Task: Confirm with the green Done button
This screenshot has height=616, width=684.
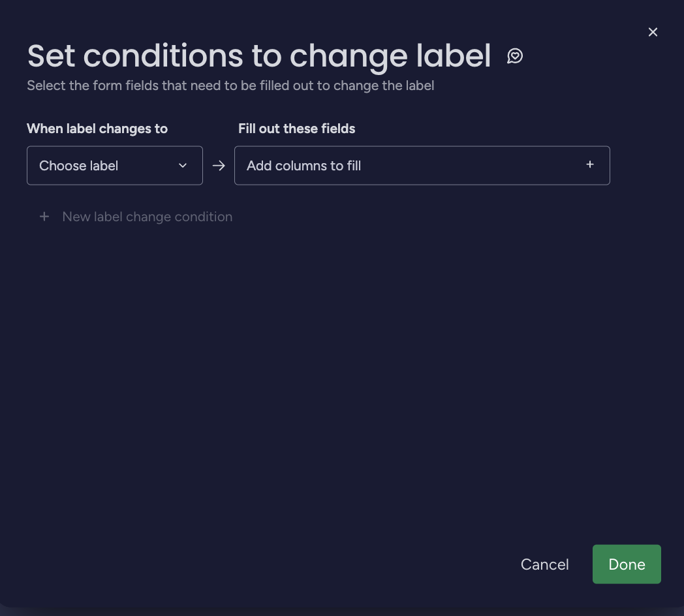Action: pyautogui.click(x=627, y=564)
